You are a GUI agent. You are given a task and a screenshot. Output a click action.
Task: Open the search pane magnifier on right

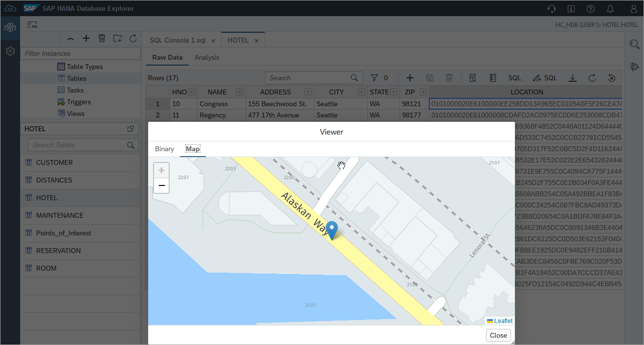pyautogui.click(x=635, y=44)
